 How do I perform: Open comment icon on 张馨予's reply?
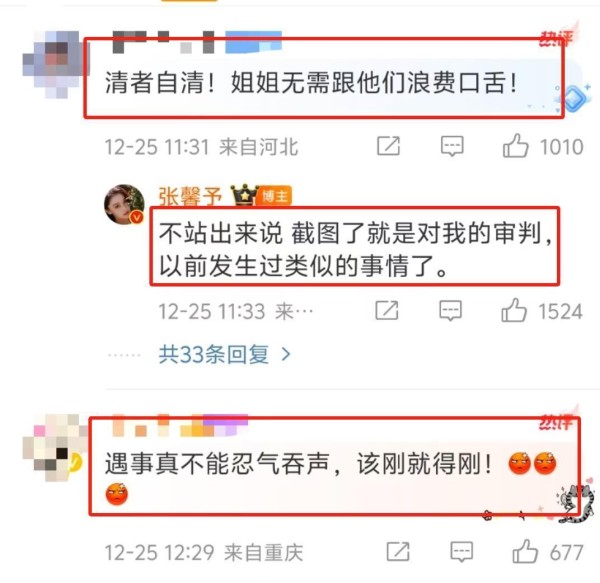(450, 311)
